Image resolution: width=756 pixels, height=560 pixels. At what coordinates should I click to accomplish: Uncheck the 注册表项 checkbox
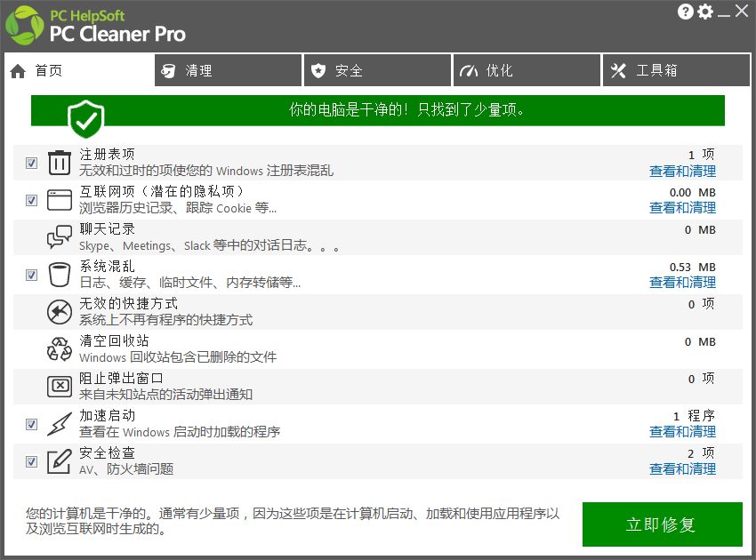click(x=31, y=163)
